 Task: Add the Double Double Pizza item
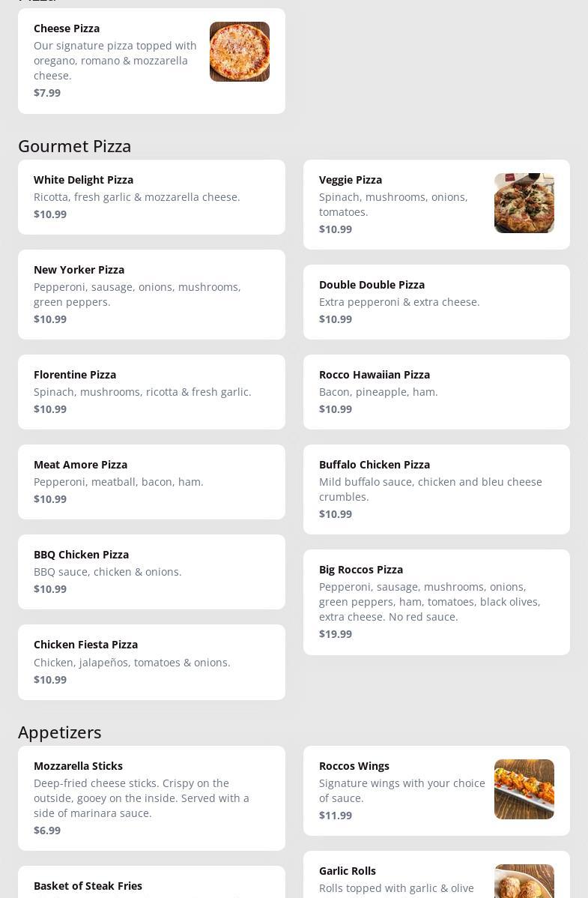[x=436, y=302]
